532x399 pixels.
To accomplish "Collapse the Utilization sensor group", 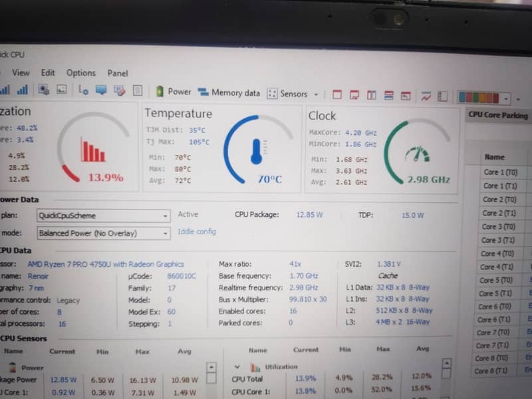I will point(237,366).
